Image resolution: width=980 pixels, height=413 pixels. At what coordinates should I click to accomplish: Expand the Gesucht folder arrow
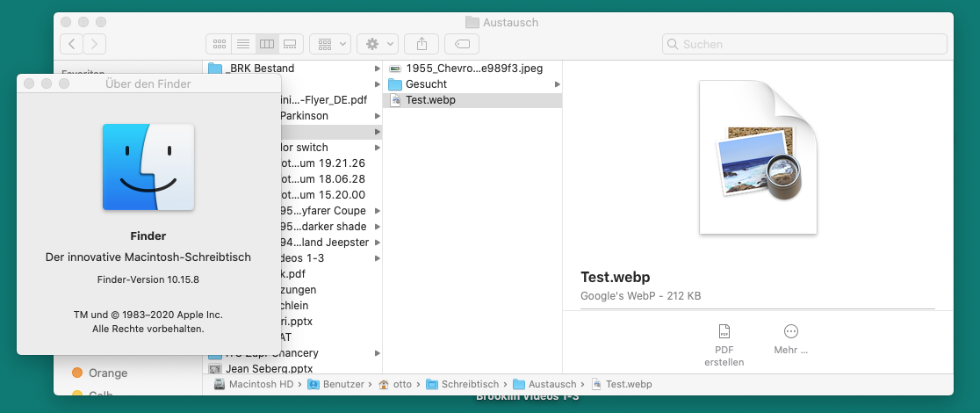pyautogui.click(x=557, y=84)
